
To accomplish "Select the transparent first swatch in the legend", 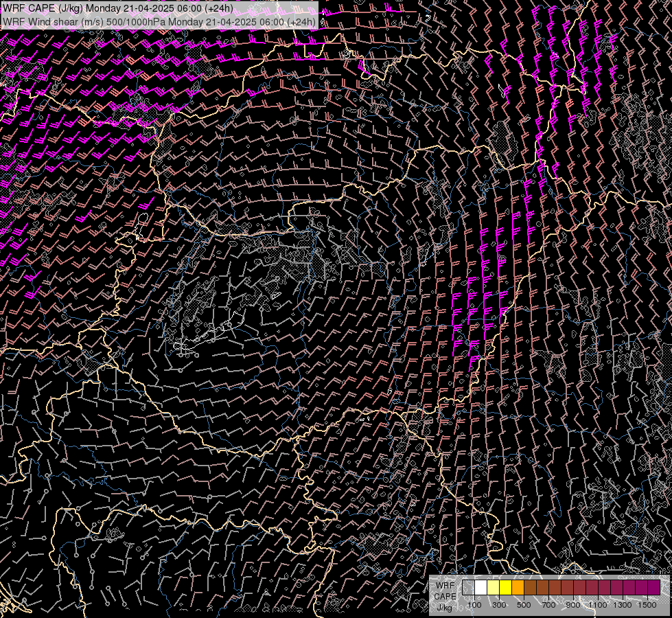I will (x=468, y=587).
